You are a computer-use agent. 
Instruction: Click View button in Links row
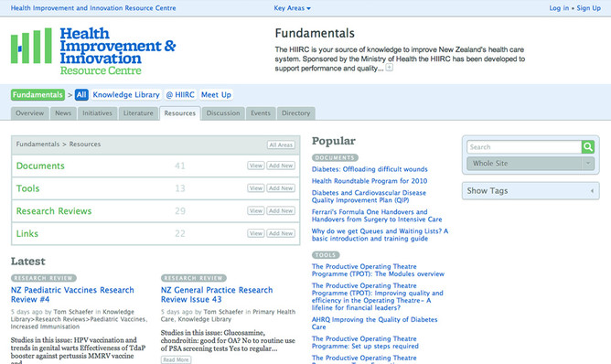[256, 233]
